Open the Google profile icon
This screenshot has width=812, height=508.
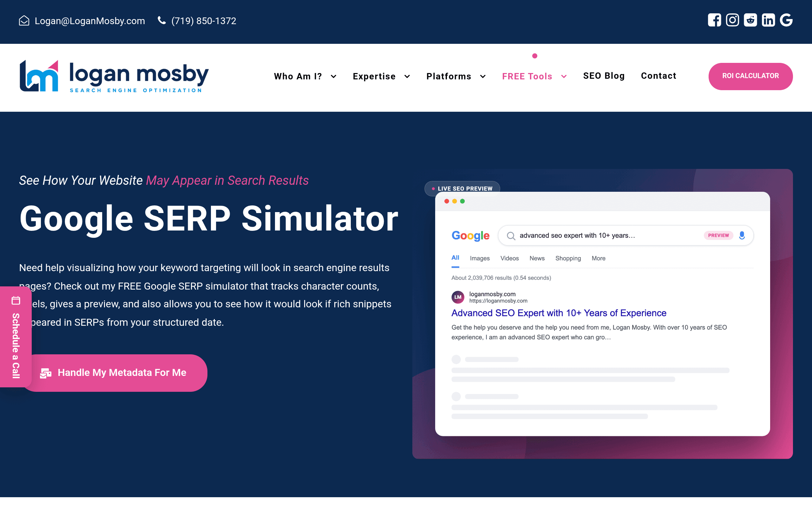(x=786, y=20)
